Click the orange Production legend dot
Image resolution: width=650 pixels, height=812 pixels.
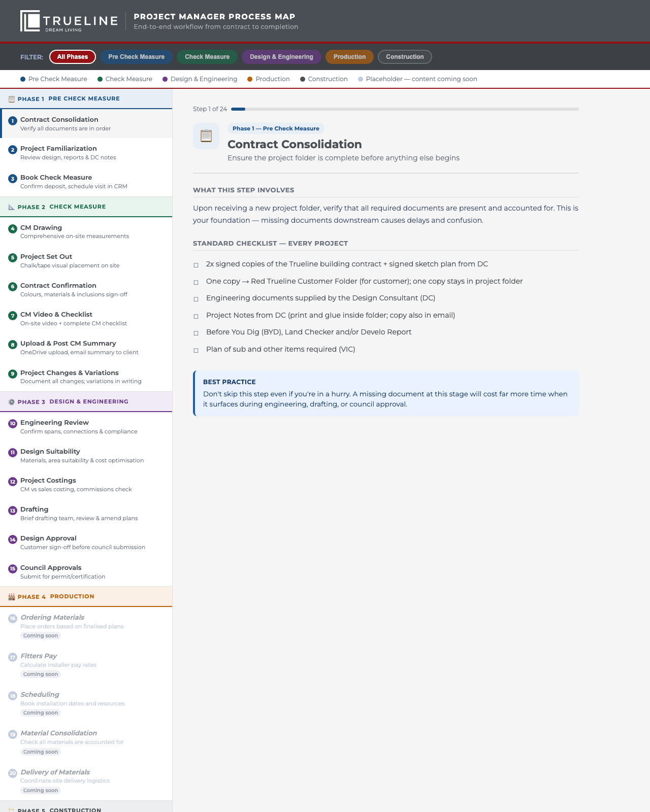(250, 79)
